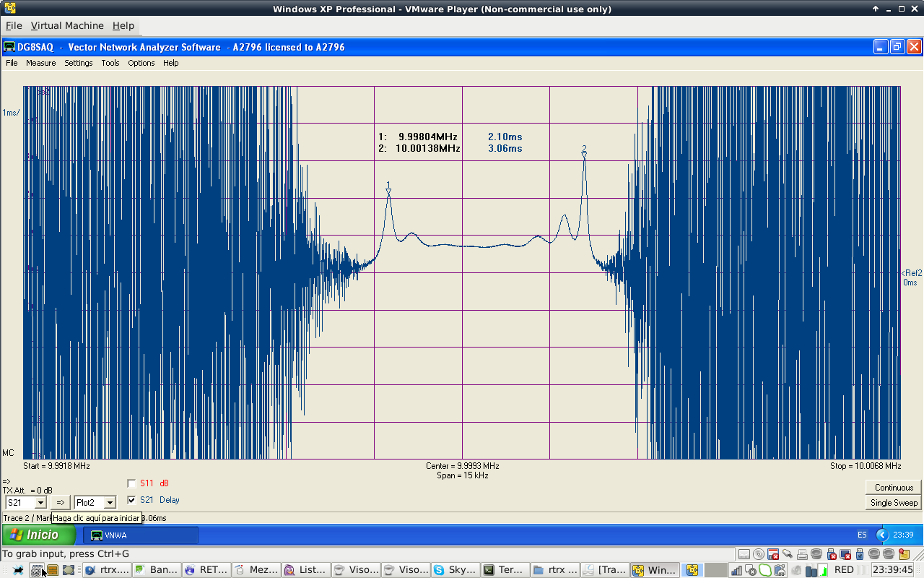Select the VNWA taskbar button
The image size is (924, 578).
pos(141,535)
